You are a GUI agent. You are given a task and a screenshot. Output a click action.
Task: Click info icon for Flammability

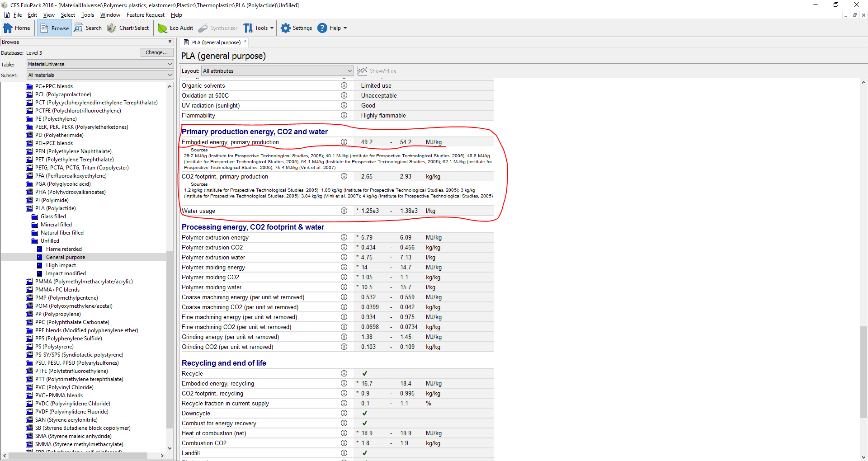click(x=344, y=116)
